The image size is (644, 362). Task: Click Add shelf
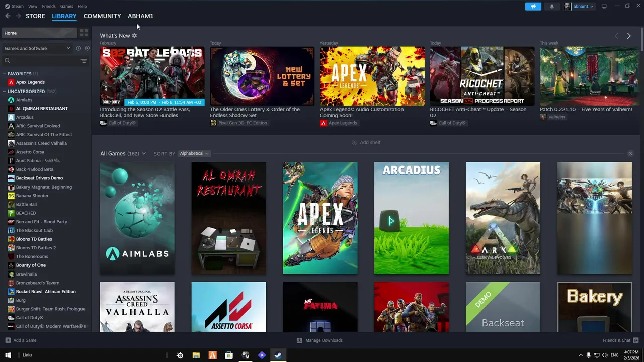366,142
